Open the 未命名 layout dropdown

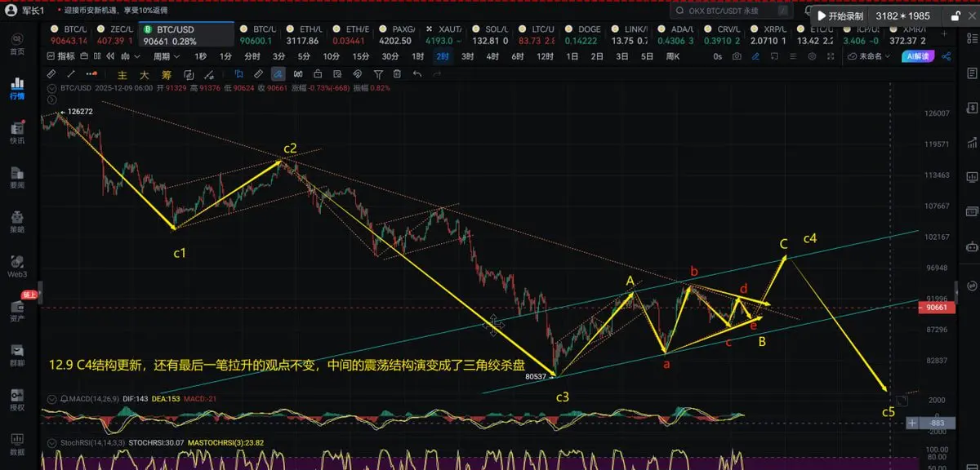pos(869,56)
